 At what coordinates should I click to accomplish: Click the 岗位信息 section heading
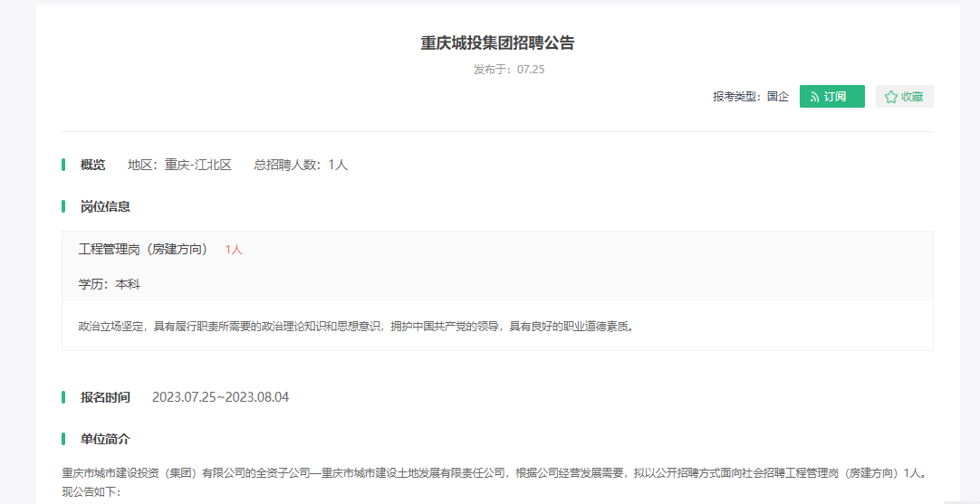(105, 206)
